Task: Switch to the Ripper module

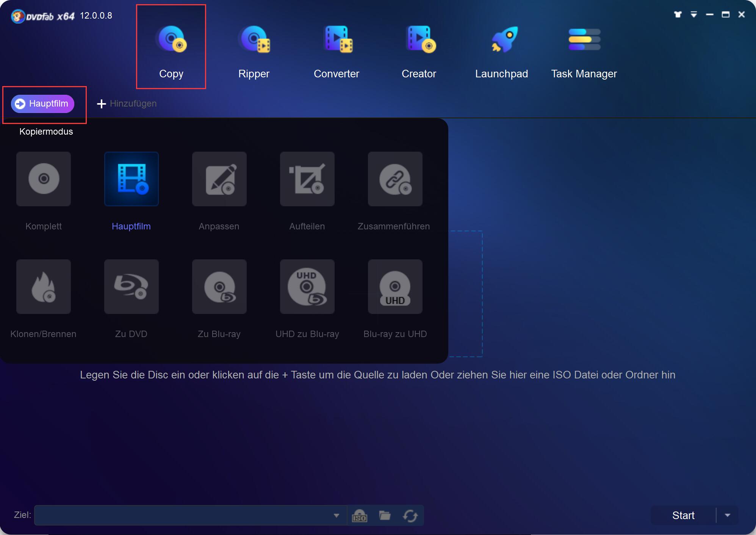Action: point(254,51)
